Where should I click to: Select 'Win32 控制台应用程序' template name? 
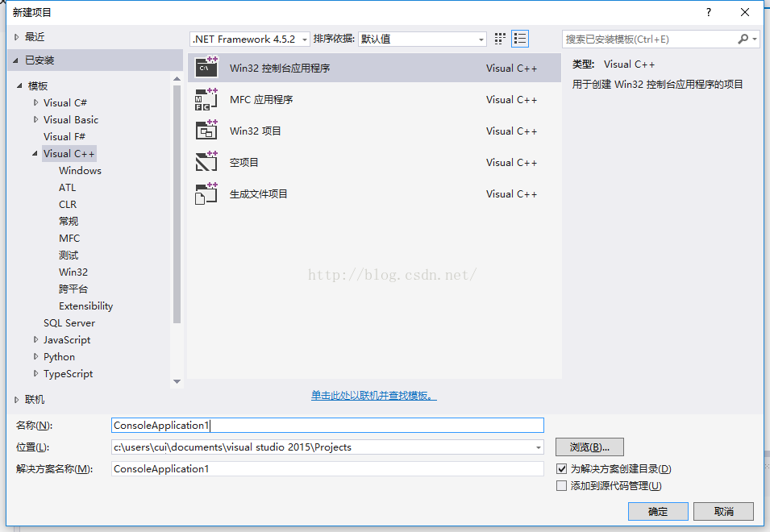tap(280, 68)
